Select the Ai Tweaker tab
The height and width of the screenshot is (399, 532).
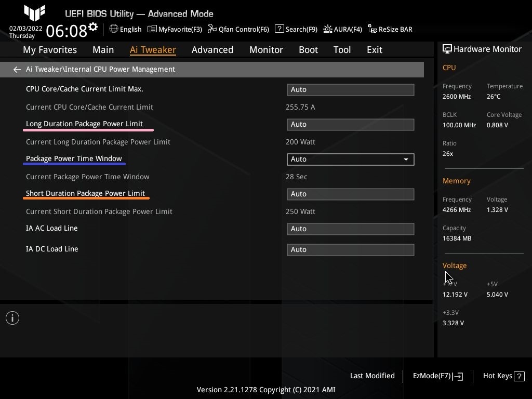pyautogui.click(x=153, y=50)
